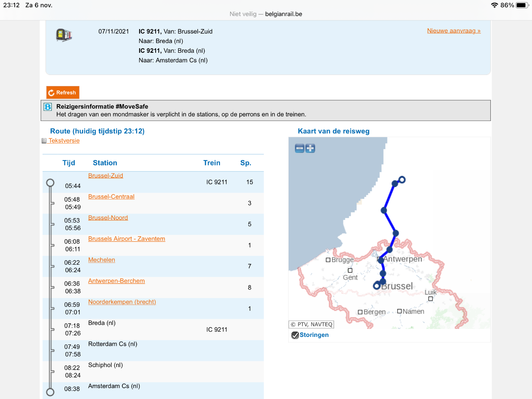Open Brussel-Zuid station link
This screenshot has width=532, height=399.
click(x=106, y=176)
